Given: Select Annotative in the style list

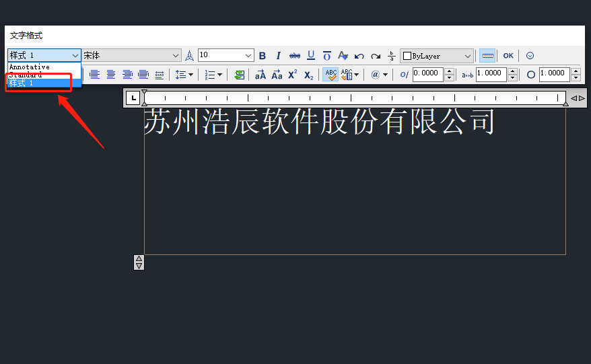Looking at the screenshot, I should pos(44,67).
